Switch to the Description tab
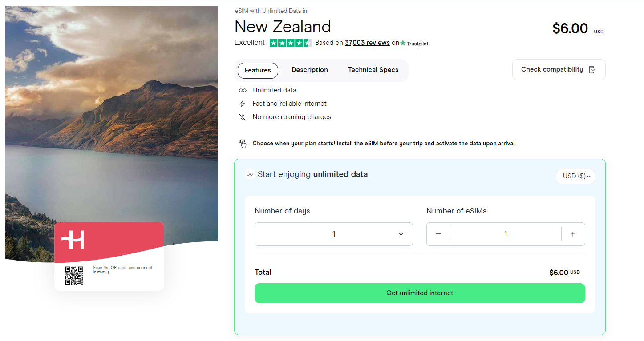 (309, 70)
